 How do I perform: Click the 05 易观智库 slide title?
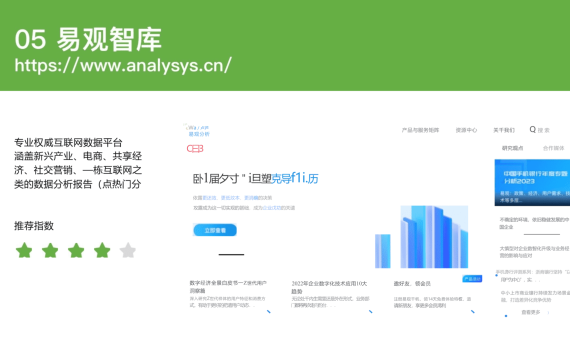click(88, 39)
